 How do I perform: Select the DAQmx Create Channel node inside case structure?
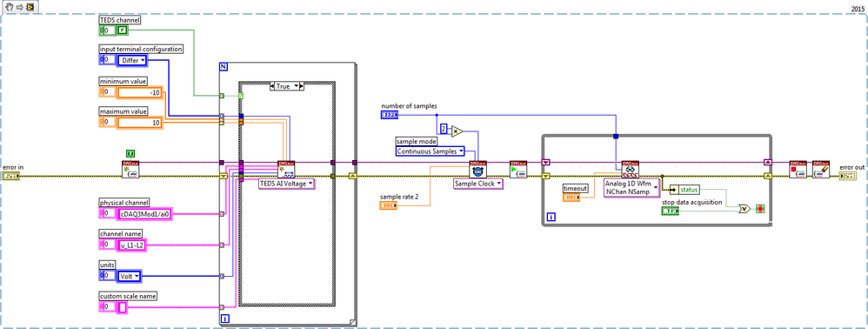coord(286,170)
